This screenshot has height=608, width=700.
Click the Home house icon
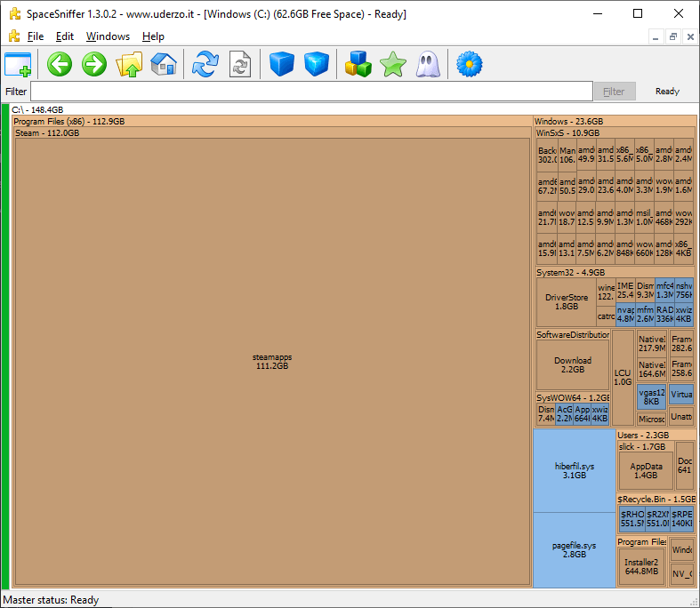(164, 64)
